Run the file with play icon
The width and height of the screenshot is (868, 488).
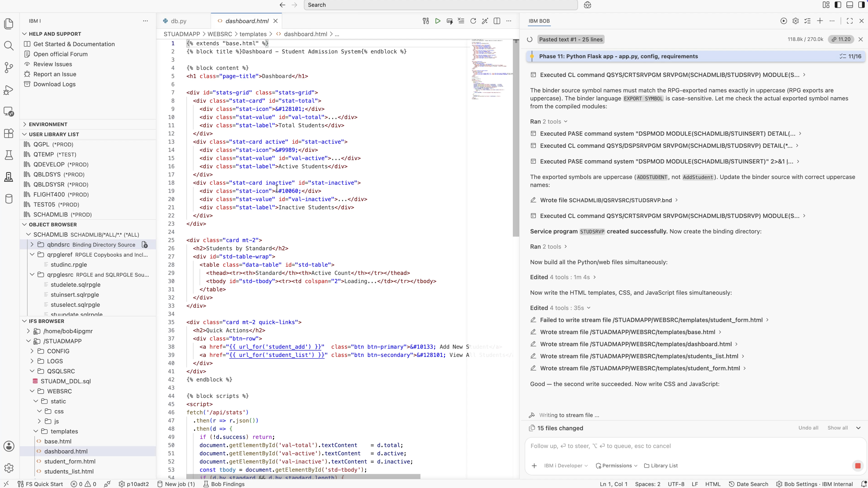[438, 21]
